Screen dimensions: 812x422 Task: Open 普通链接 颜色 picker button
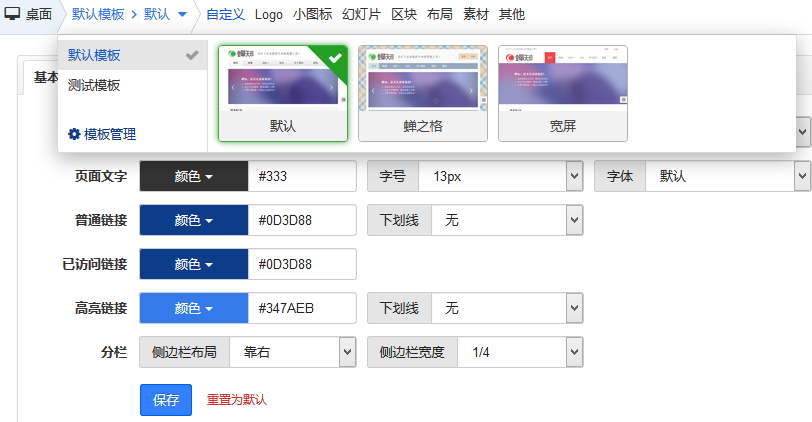(x=194, y=220)
